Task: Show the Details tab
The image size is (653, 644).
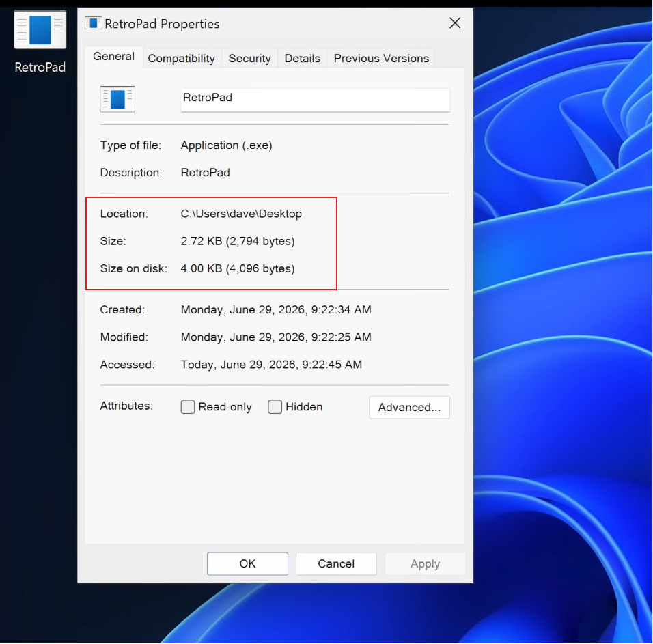Action: 303,58
